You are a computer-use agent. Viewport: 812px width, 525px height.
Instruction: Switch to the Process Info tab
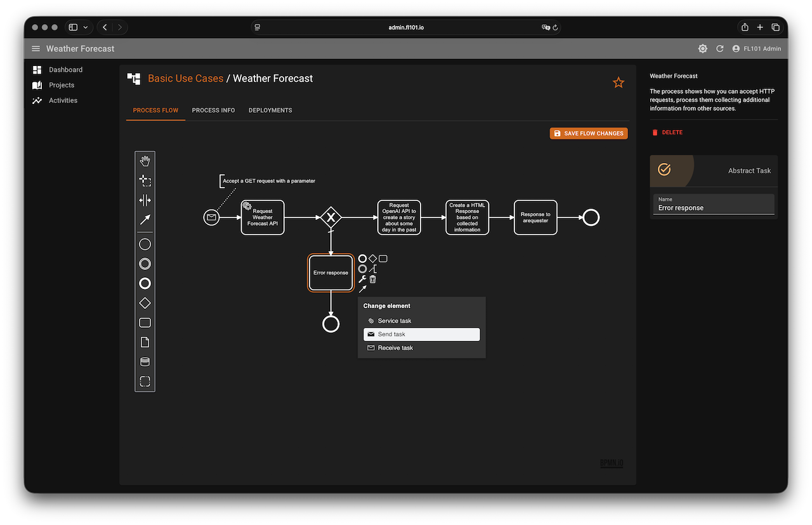[213, 110]
